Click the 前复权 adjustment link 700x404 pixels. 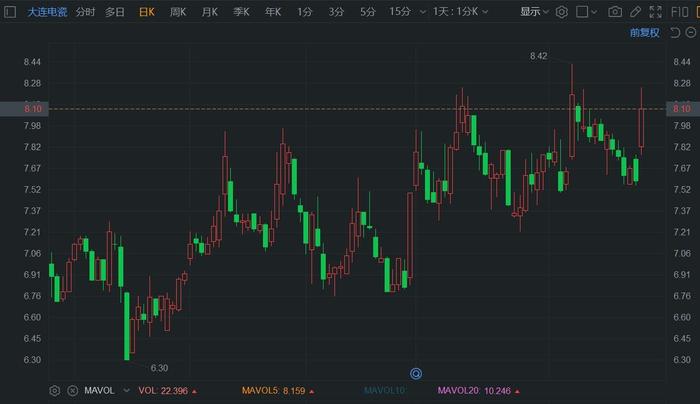647,32
